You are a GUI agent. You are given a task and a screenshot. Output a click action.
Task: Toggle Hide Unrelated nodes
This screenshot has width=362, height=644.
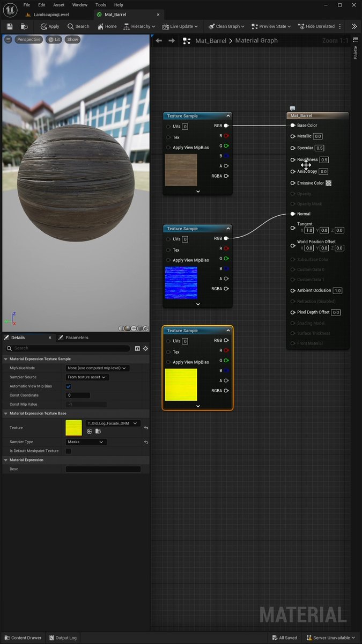(x=316, y=26)
